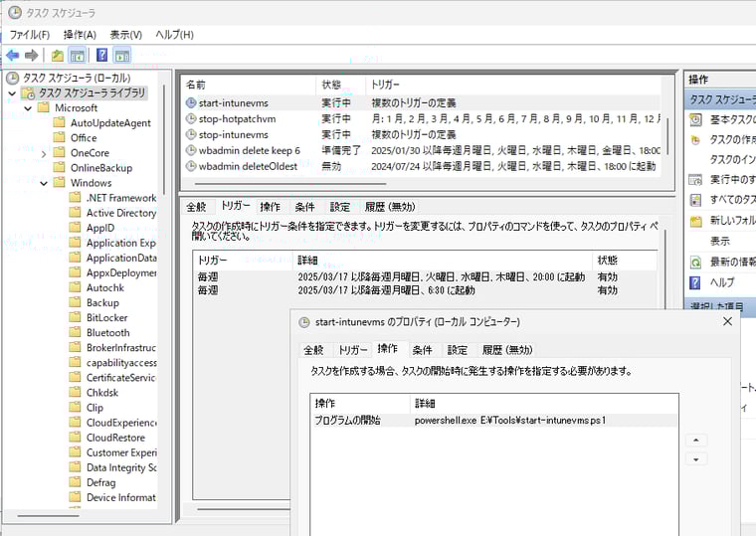Select the stop-intunevms task row

click(x=423, y=134)
